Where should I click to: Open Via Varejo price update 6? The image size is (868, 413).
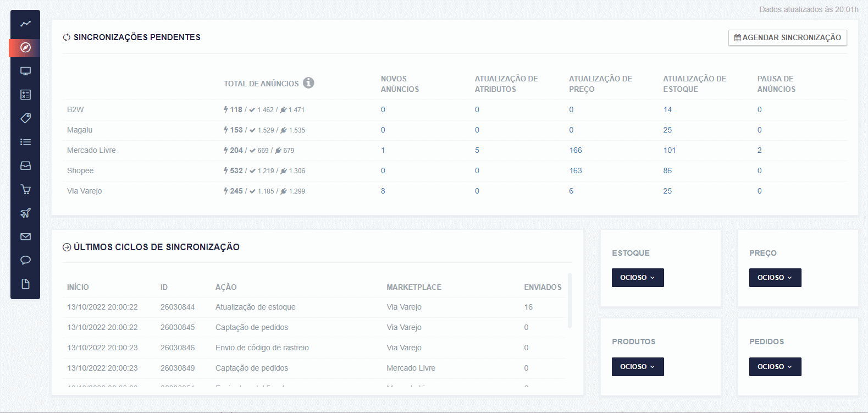(571, 191)
